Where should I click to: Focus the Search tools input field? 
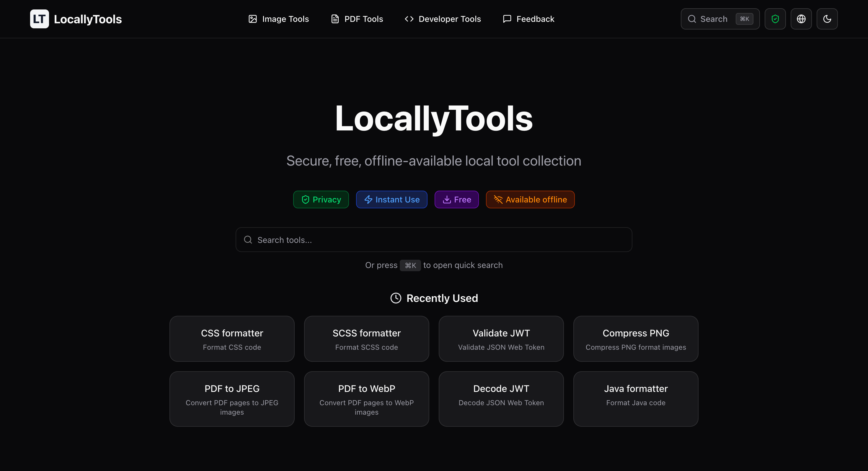click(434, 240)
